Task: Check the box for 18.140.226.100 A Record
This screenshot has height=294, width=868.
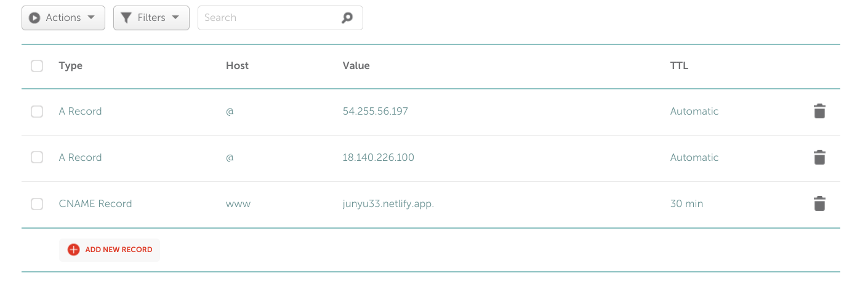Action: coord(37,158)
